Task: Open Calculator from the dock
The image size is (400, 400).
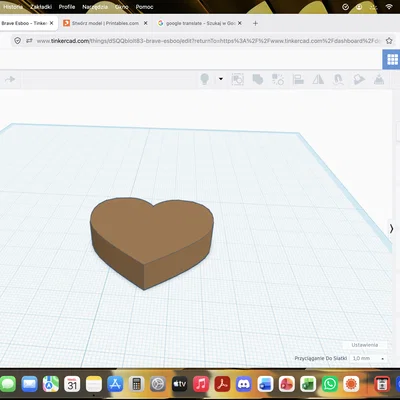Action: pos(136,384)
